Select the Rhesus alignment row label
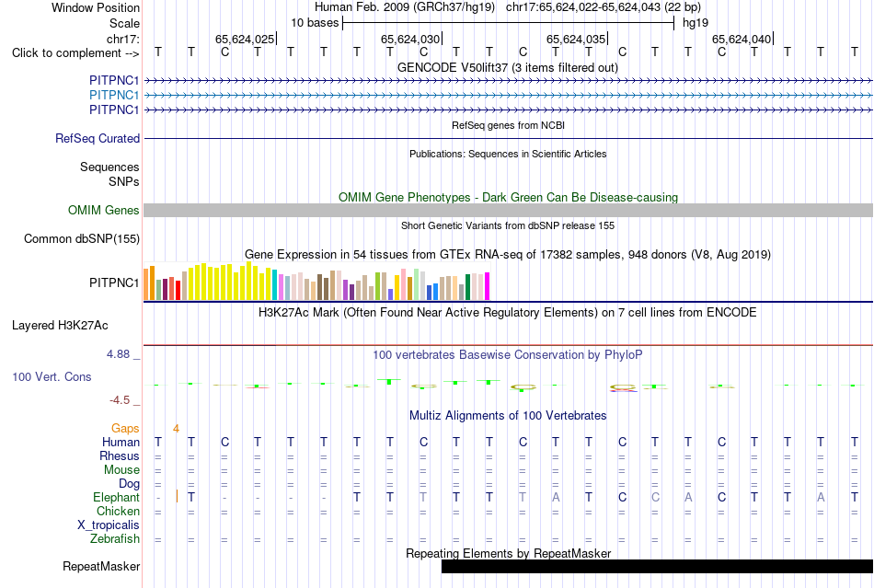 [120, 455]
